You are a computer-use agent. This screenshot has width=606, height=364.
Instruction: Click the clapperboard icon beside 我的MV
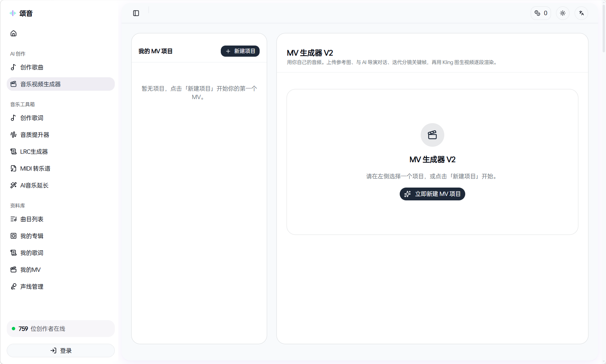coord(14,270)
